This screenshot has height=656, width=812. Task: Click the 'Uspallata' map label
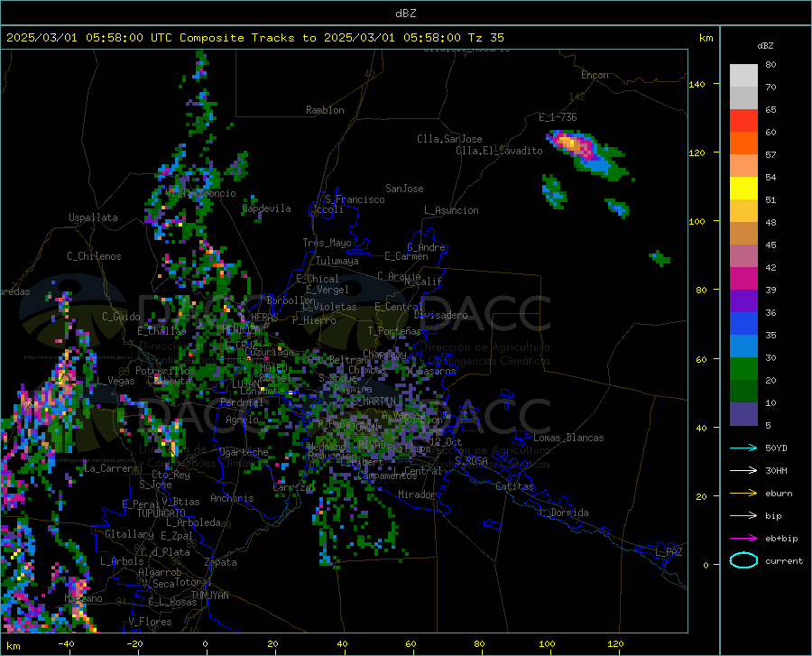pos(93,217)
